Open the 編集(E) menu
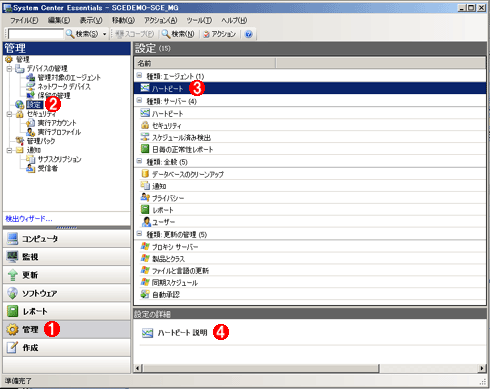Image resolution: width=490 pixels, height=389 pixels. (59, 20)
